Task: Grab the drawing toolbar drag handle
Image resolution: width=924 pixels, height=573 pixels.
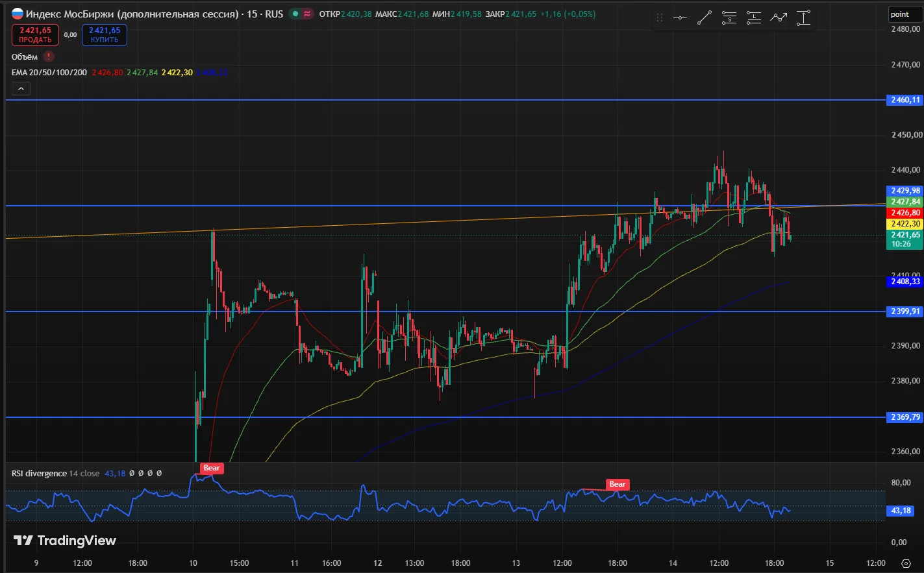Action: 660,18
